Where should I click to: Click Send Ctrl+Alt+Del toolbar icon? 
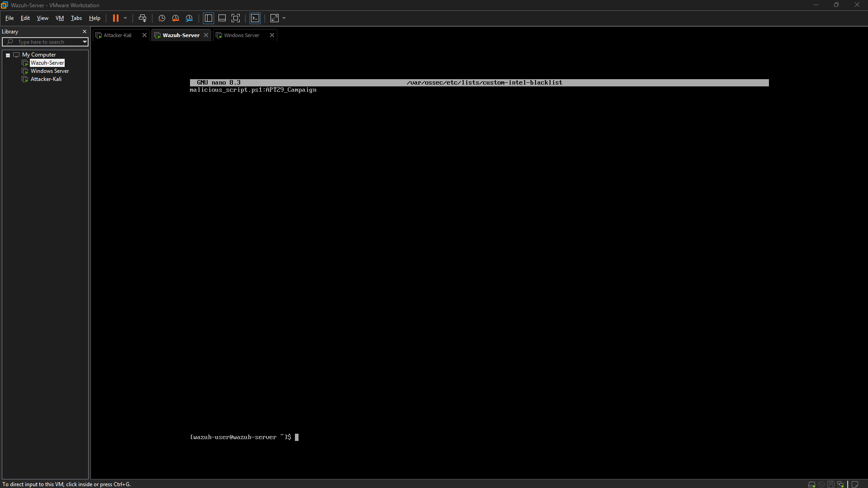click(142, 18)
